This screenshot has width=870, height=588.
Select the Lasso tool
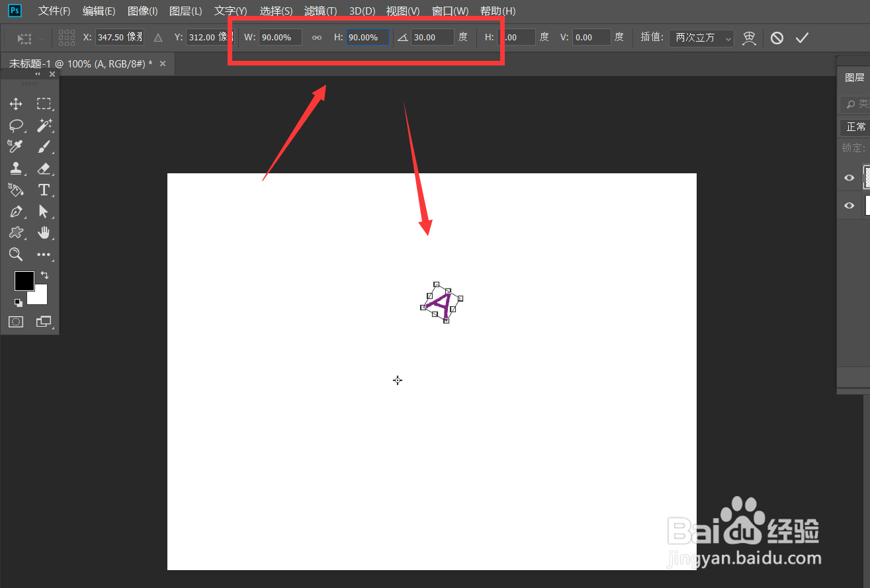pyautogui.click(x=16, y=126)
